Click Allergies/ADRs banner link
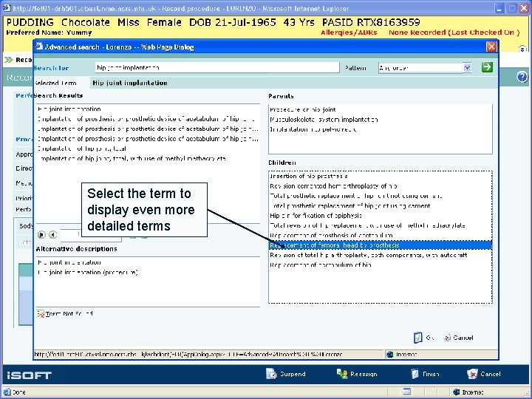The height and width of the screenshot is (399, 532). point(349,33)
